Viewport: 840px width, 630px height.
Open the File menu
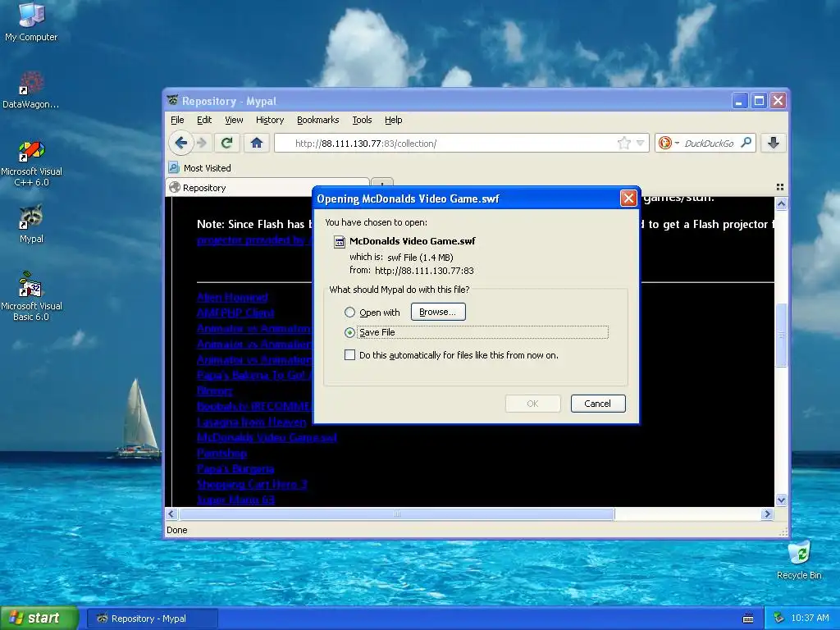click(177, 120)
